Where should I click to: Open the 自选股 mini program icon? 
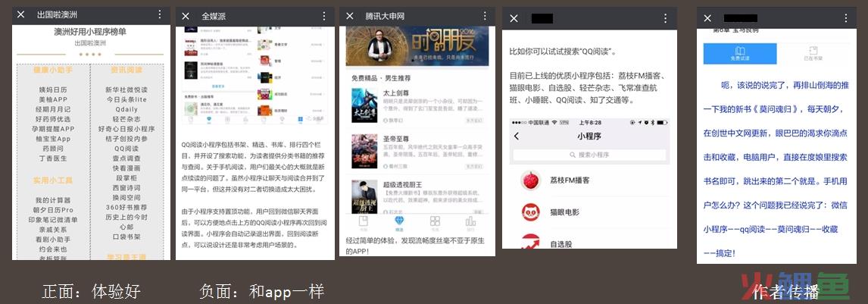coord(530,242)
